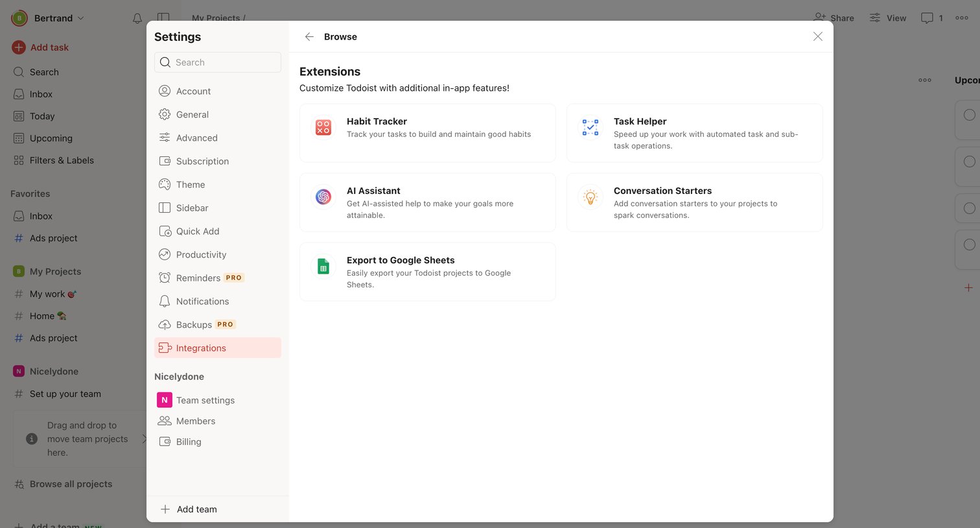The image size is (980, 528).
Task: Open the team Members section
Action: pos(218,421)
